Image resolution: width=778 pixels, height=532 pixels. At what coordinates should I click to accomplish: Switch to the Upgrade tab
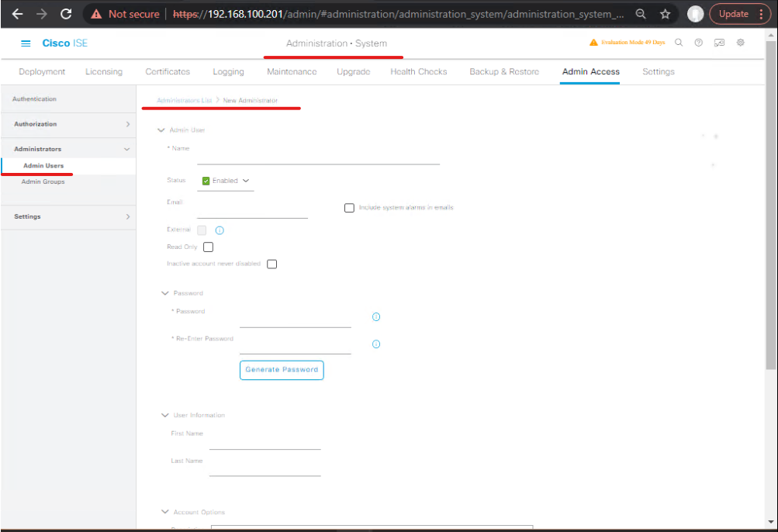point(353,71)
